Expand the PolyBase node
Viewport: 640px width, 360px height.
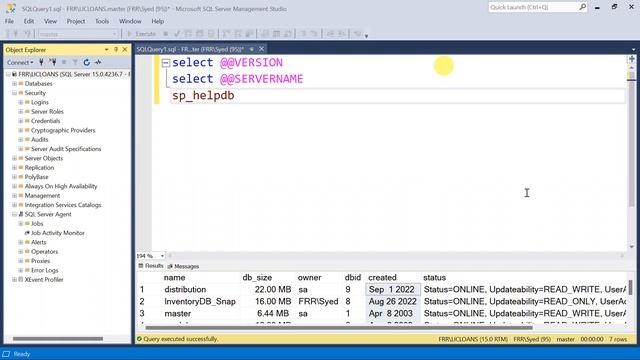pyautogui.click(x=14, y=177)
